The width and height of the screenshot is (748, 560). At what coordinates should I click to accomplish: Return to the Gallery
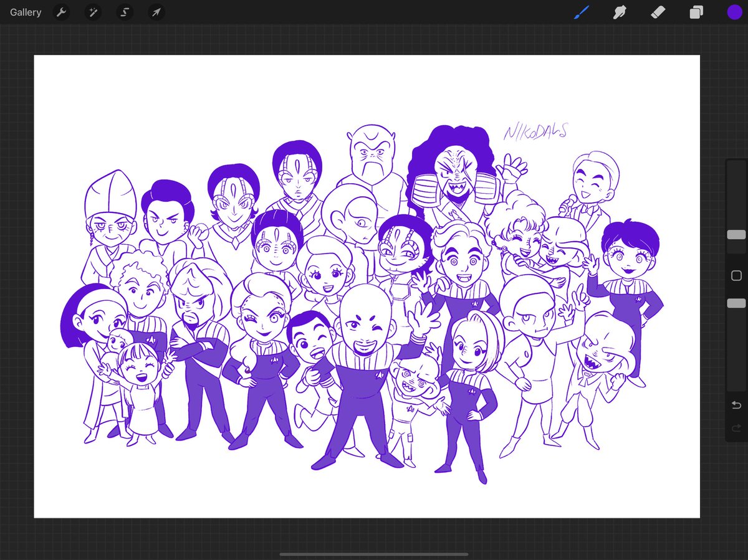coord(26,12)
